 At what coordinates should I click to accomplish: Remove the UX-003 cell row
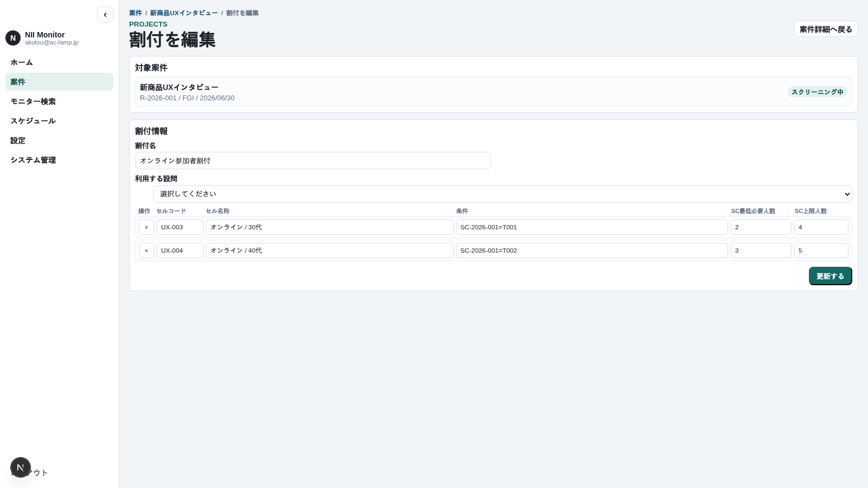pyautogui.click(x=146, y=227)
